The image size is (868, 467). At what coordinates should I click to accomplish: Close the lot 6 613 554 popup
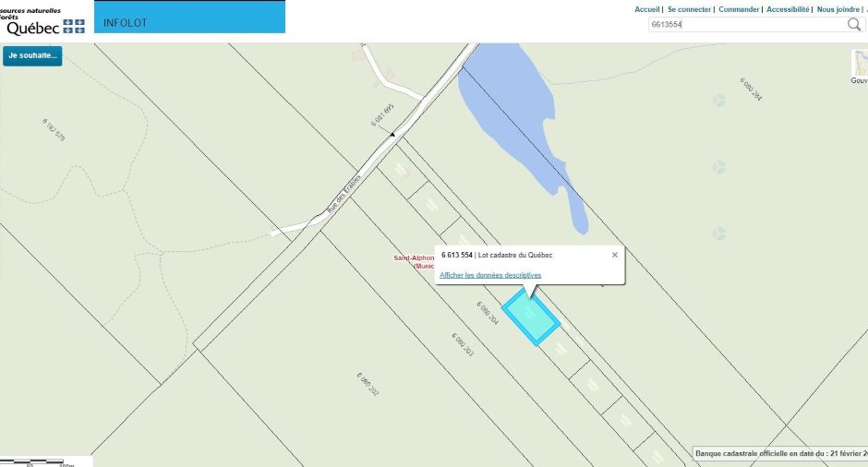click(x=614, y=255)
